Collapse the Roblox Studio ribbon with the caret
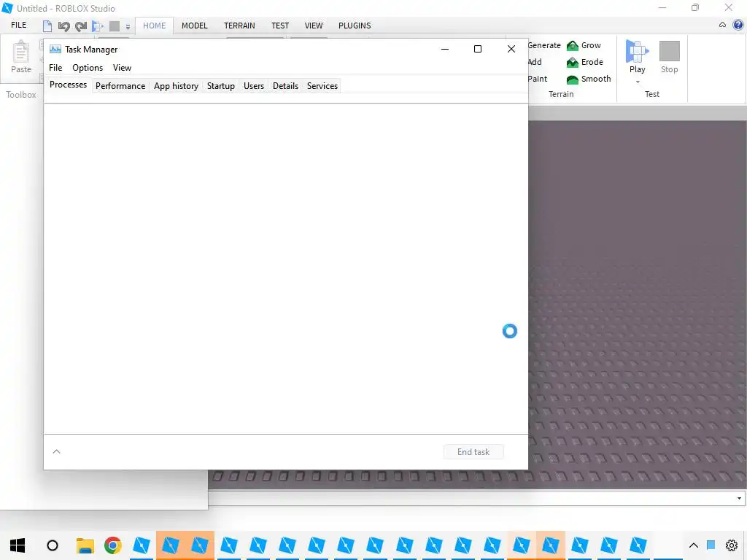 coord(722,25)
